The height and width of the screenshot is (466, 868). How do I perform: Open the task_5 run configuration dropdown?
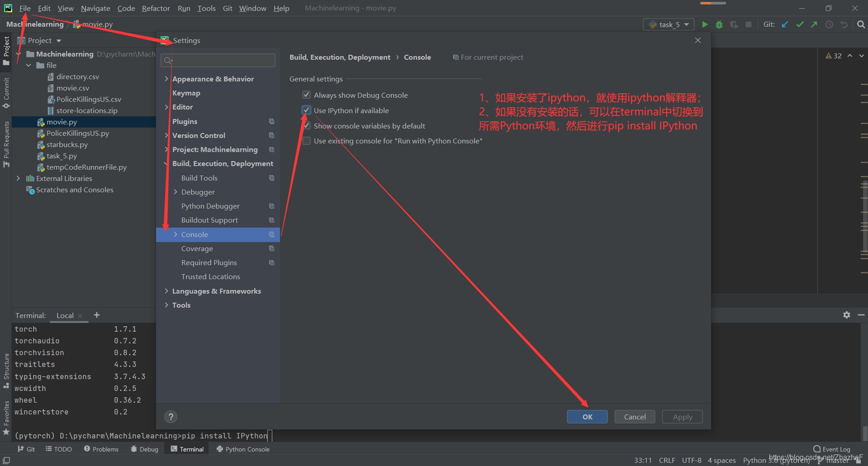tap(669, 24)
